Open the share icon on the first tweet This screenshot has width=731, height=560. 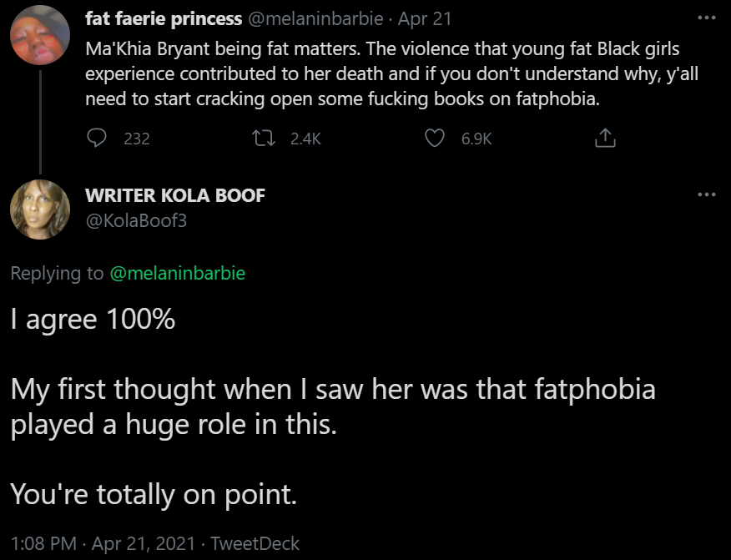coord(605,138)
